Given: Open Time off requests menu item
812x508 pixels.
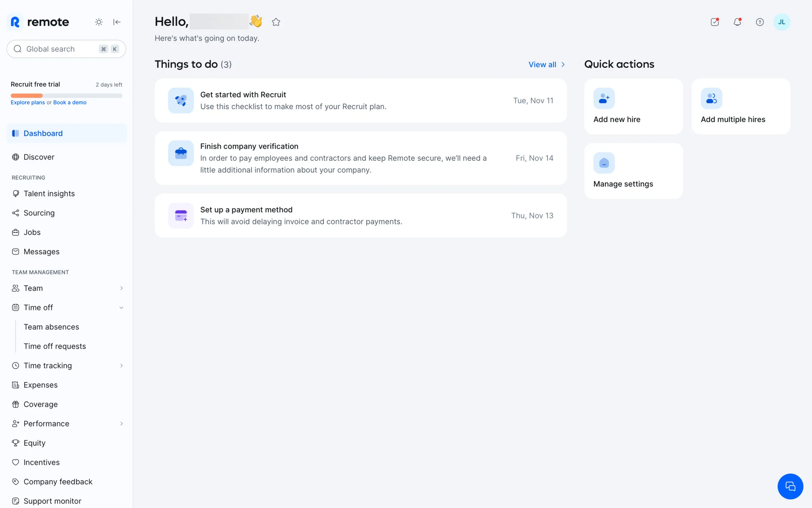Looking at the screenshot, I should 55,346.
